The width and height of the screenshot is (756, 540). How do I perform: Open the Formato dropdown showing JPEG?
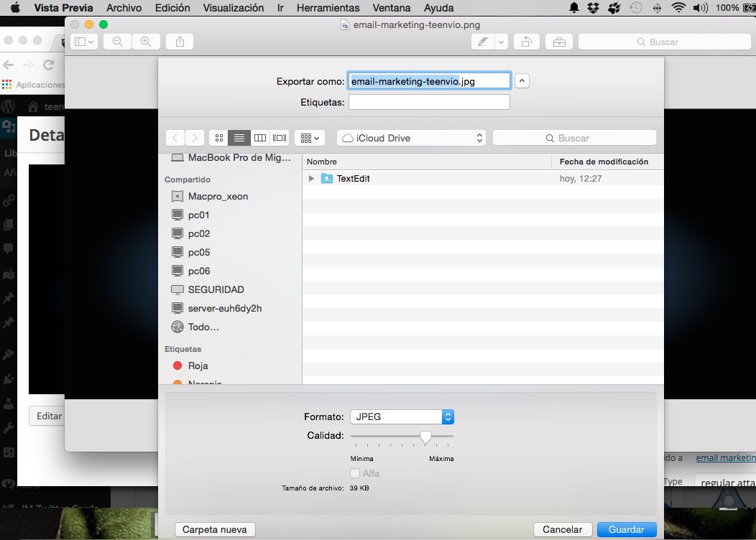pyautogui.click(x=401, y=416)
